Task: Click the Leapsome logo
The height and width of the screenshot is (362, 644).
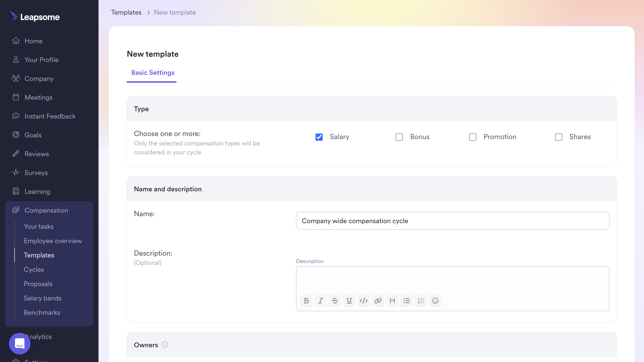Action: point(35,17)
